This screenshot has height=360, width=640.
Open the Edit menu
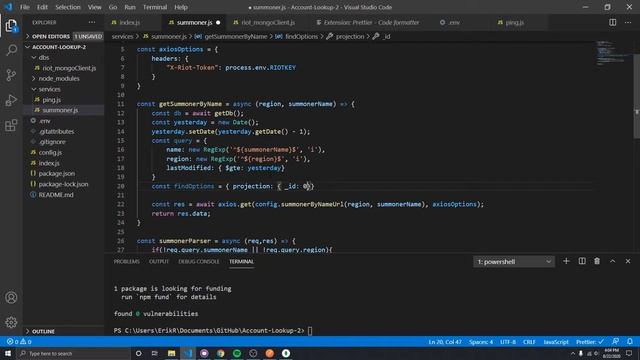42,7
